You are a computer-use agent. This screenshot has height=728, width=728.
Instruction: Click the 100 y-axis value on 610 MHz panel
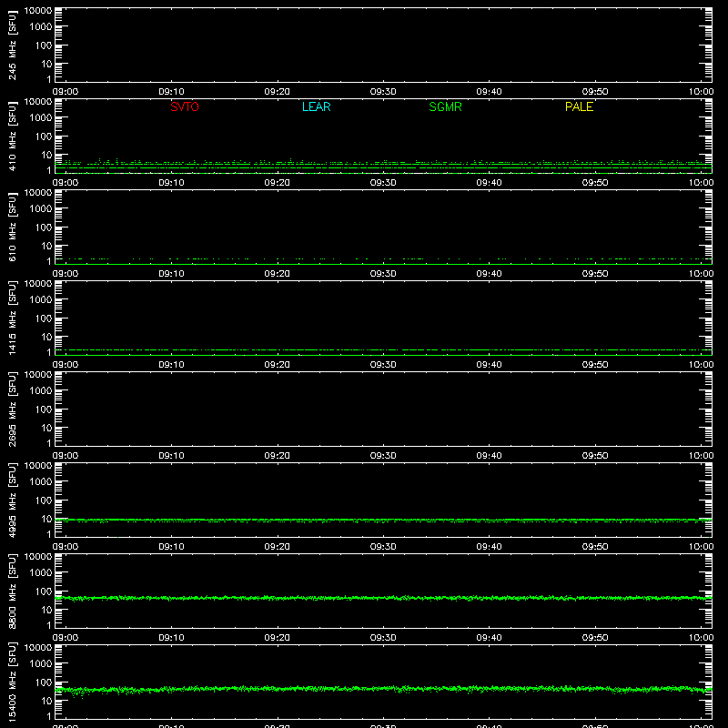pos(44,227)
